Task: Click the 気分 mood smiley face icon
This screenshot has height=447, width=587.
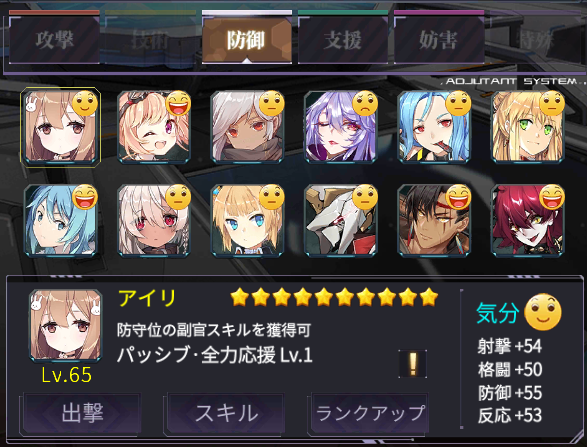Action: (543, 312)
